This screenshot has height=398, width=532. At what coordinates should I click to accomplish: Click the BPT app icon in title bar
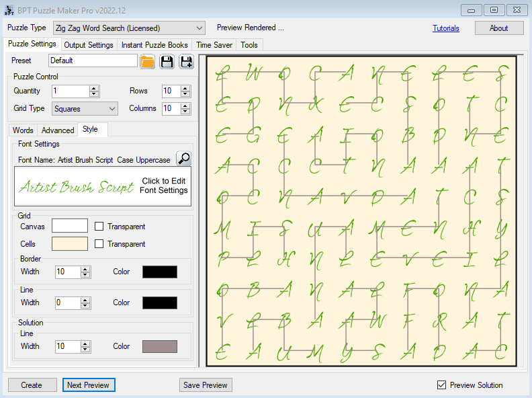(x=8, y=10)
